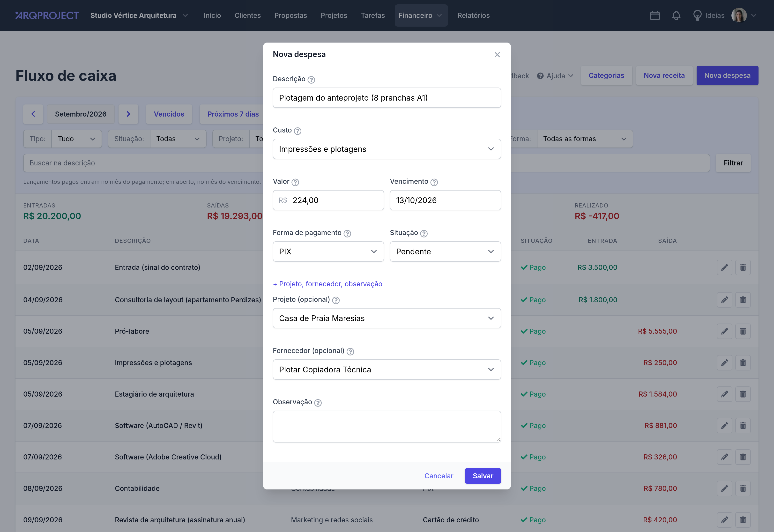Click Cancelar link
The image size is (774, 532).
[439, 476]
